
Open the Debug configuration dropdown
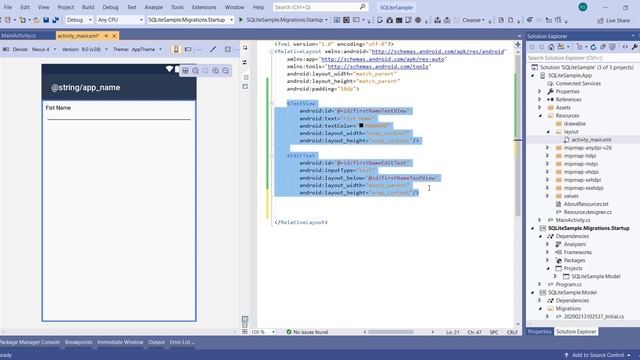(x=79, y=20)
